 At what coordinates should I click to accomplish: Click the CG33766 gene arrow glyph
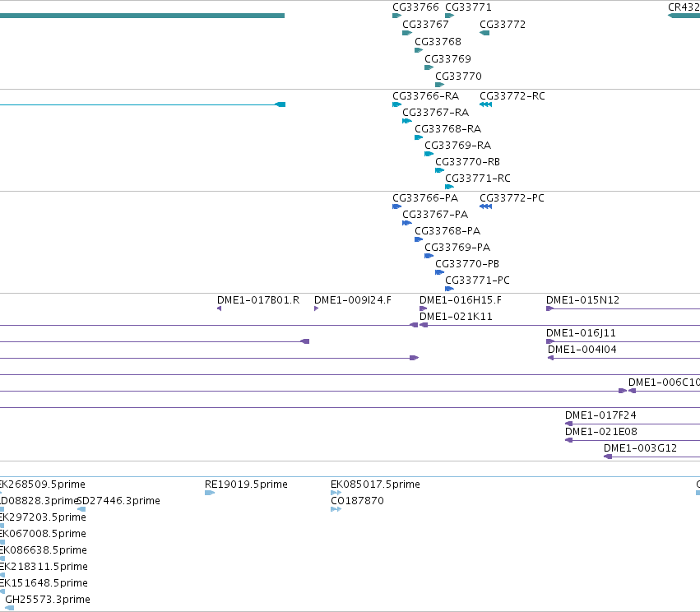396,16
